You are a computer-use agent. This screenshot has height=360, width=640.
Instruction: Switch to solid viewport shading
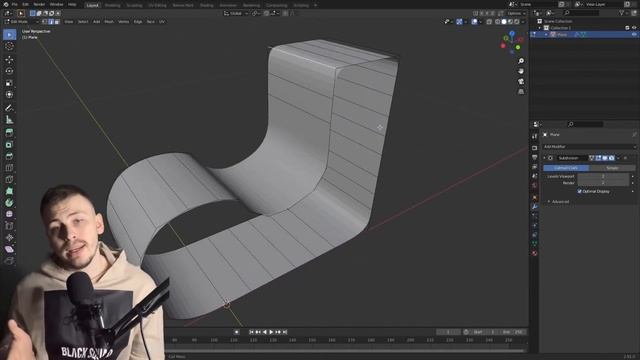[504, 22]
